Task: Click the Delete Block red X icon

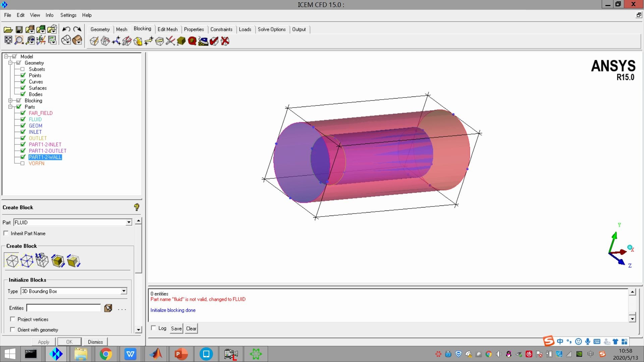Action: [225, 41]
